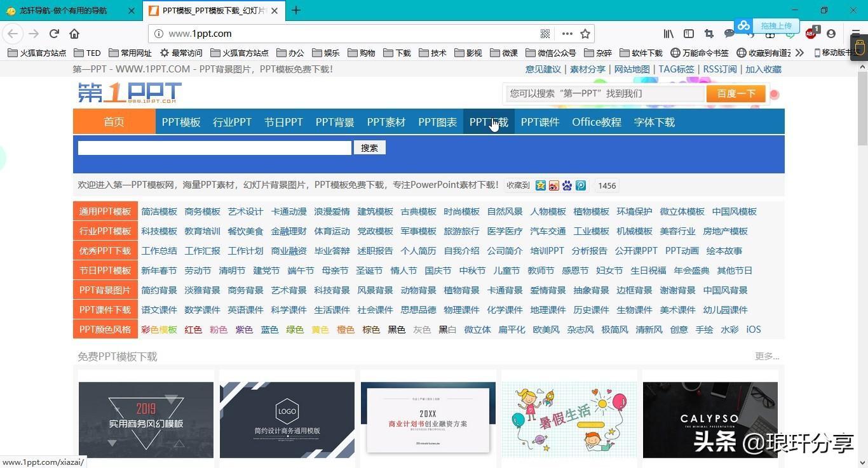Click the 加入收藏 link
868x468 pixels.
[x=763, y=69]
